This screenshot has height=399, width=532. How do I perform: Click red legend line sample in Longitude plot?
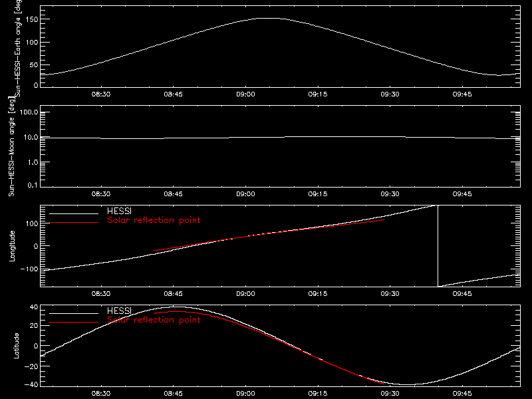(74, 223)
